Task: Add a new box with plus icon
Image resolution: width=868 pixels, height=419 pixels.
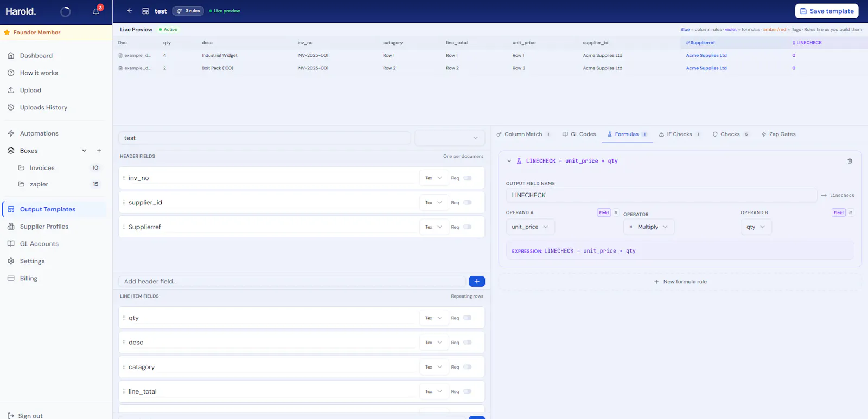Action: (x=99, y=151)
